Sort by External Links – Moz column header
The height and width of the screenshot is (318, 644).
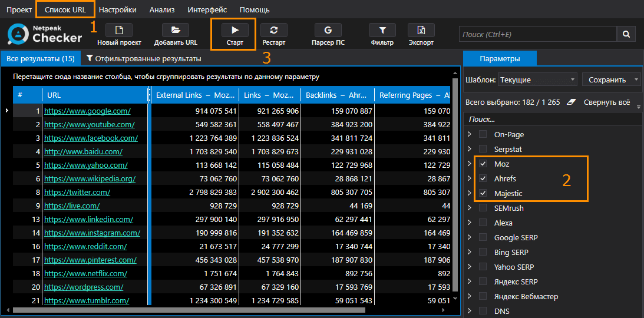196,95
